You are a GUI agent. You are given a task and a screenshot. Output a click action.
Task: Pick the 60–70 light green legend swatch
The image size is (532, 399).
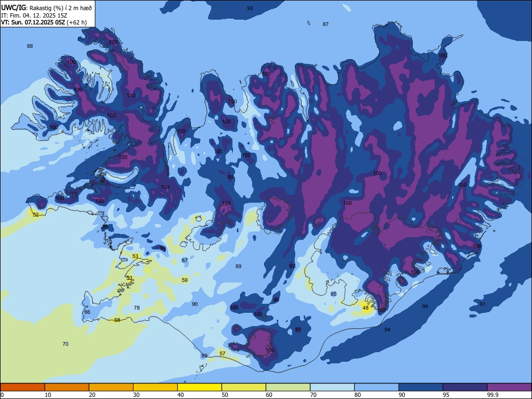point(288,387)
